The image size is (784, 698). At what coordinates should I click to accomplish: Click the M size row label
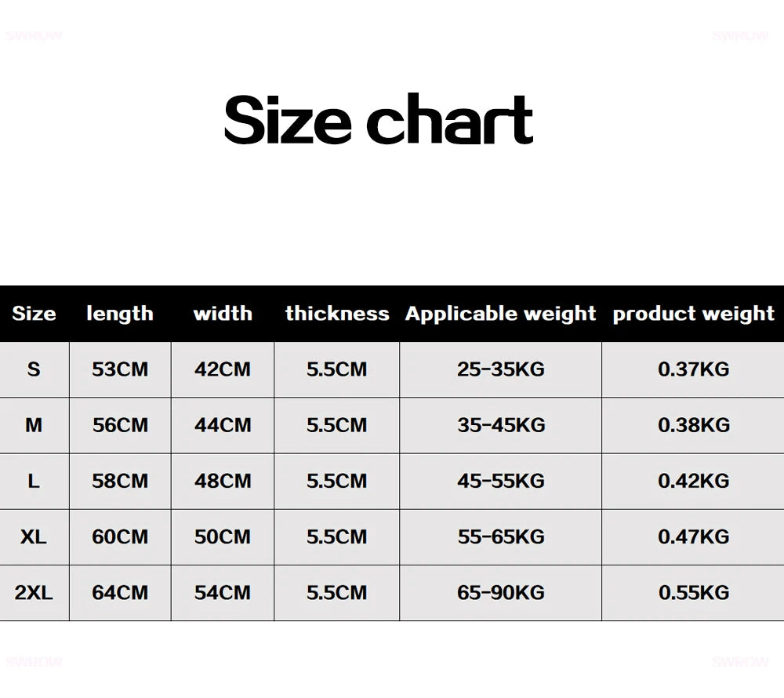pyautogui.click(x=34, y=425)
